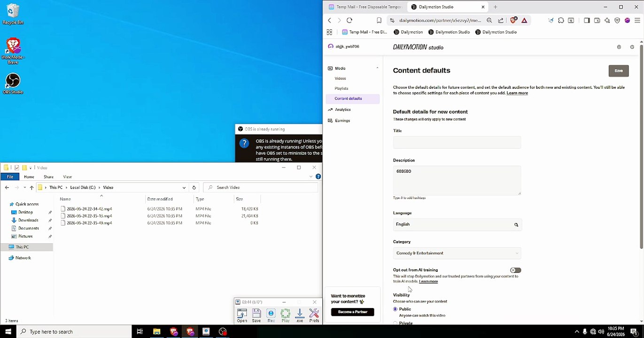Select file 2026-06-24 22-35-13.mp4
Image resolution: width=644 pixels, height=338 pixels.
pos(89,216)
